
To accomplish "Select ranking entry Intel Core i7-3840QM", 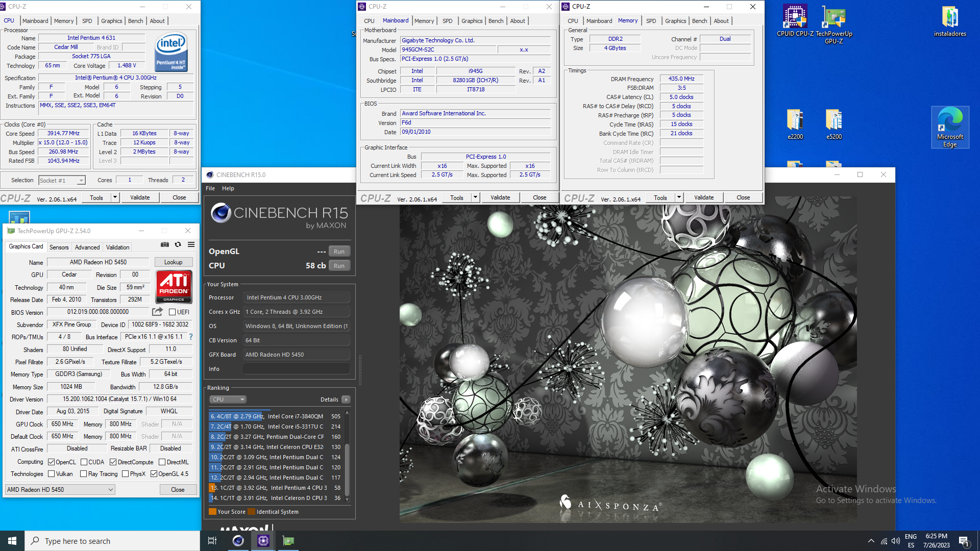I will [x=275, y=416].
